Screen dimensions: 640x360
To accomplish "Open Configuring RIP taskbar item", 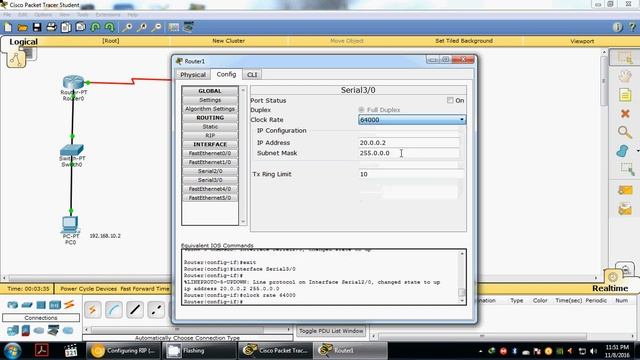I will click(x=124, y=351).
